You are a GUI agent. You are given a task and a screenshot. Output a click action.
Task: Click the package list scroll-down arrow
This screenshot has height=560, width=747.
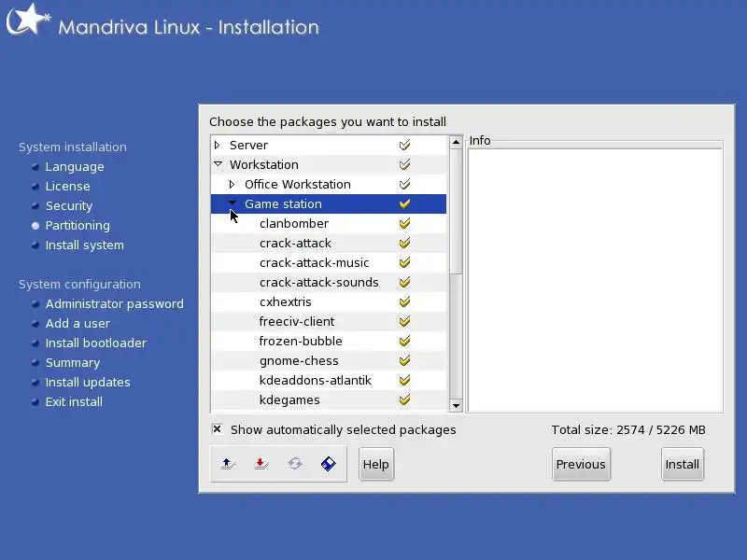pyautogui.click(x=456, y=406)
